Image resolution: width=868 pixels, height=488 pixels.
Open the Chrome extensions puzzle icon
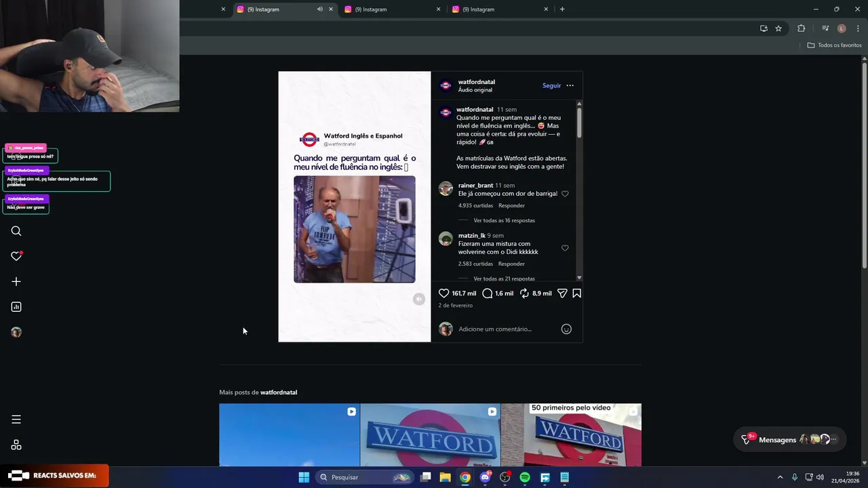[802, 28]
